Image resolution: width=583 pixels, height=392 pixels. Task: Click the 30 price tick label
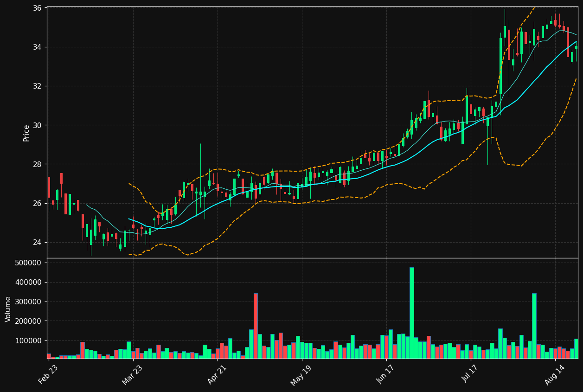click(x=38, y=125)
